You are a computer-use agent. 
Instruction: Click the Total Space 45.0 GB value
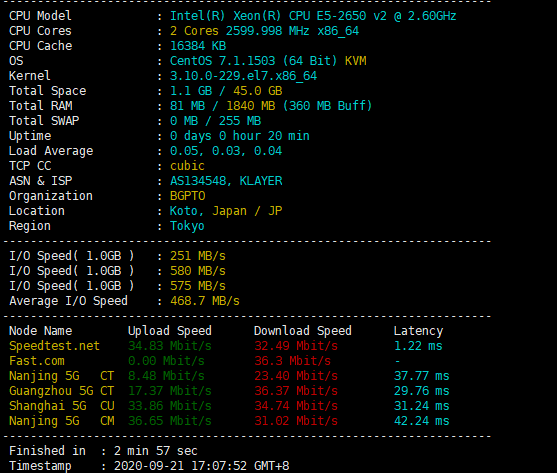click(258, 91)
